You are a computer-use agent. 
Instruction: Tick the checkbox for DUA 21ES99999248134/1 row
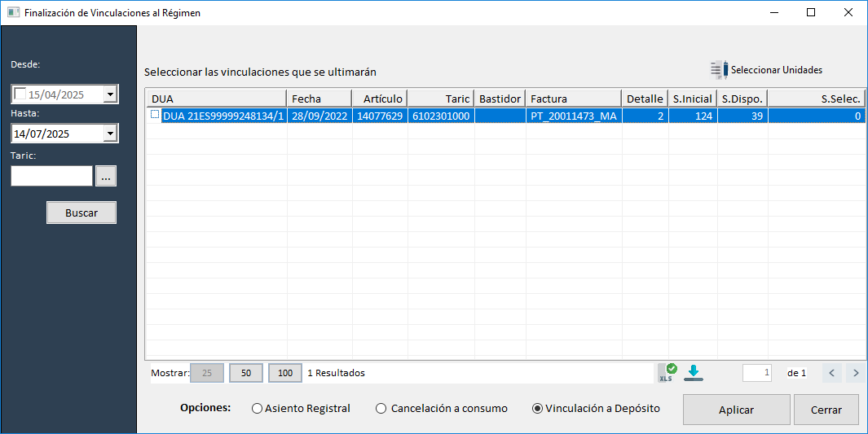click(x=155, y=116)
